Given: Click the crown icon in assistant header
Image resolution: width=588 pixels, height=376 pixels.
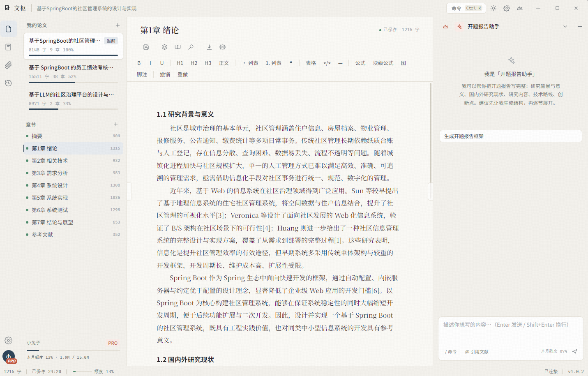Looking at the screenshot, I should click(445, 26).
